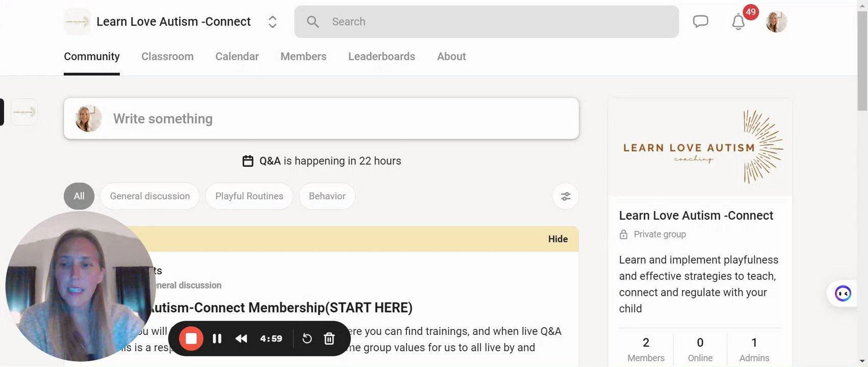
Task: Click the group description text
Action: point(699,284)
